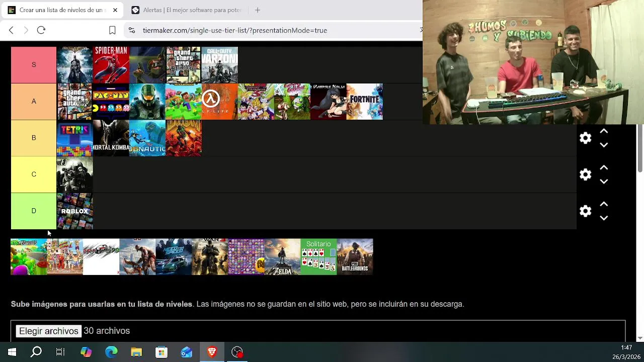The height and width of the screenshot is (362, 644).
Task: Pick the Street Fighter unranked image
Action: [65, 257]
